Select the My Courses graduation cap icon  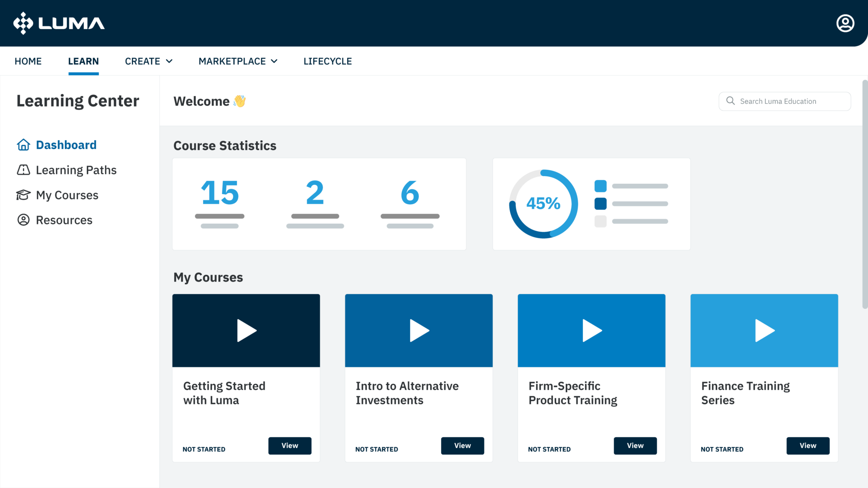23,195
